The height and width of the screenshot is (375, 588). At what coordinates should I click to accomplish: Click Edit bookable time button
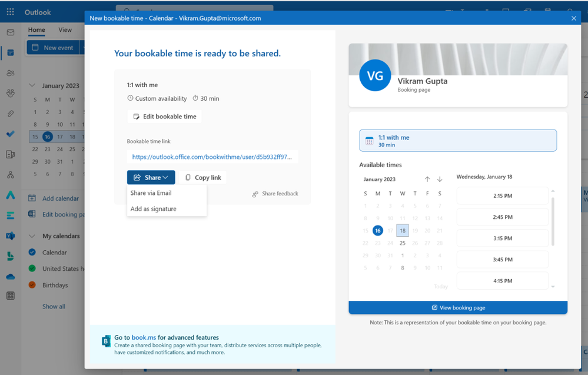click(164, 117)
